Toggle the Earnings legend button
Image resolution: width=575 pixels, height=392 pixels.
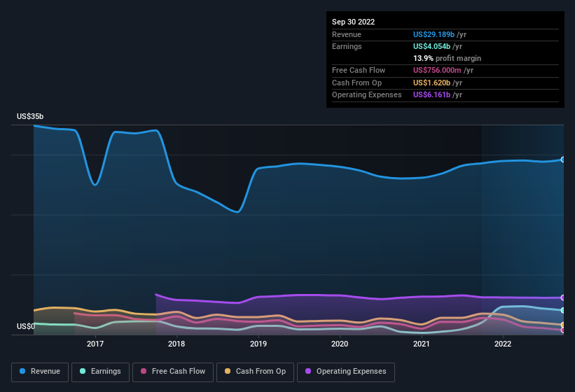pos(100,372)
